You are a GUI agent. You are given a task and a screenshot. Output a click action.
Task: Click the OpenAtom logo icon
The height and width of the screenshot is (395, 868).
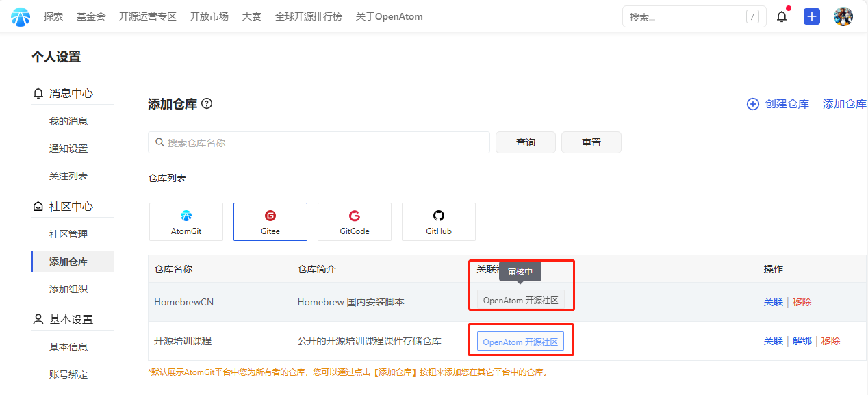coord(21,16)
